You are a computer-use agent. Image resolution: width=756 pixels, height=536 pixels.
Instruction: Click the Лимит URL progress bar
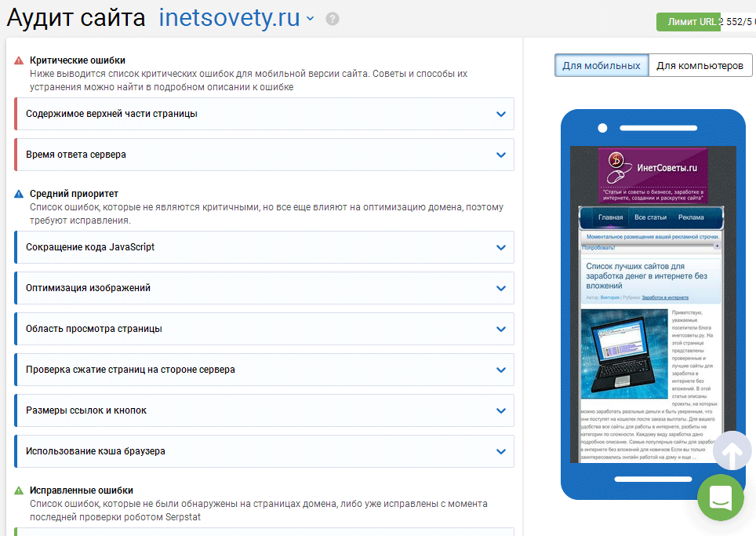(688, 22)
